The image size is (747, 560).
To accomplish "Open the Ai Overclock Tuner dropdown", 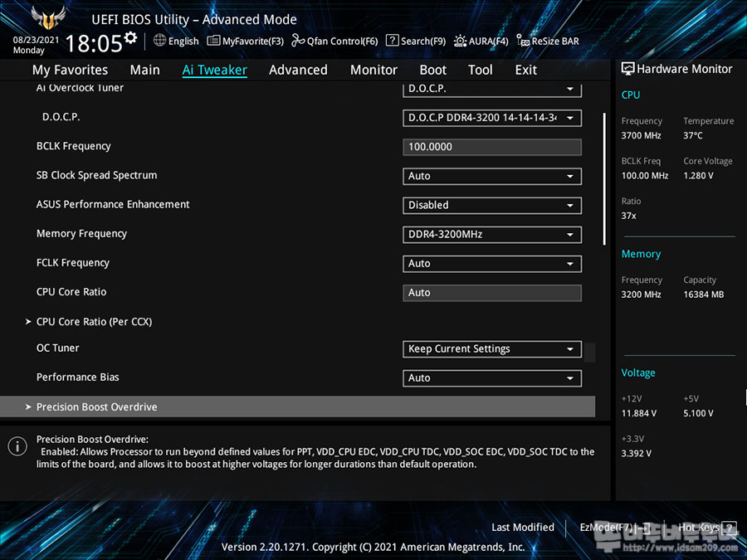I will (492, 89).
